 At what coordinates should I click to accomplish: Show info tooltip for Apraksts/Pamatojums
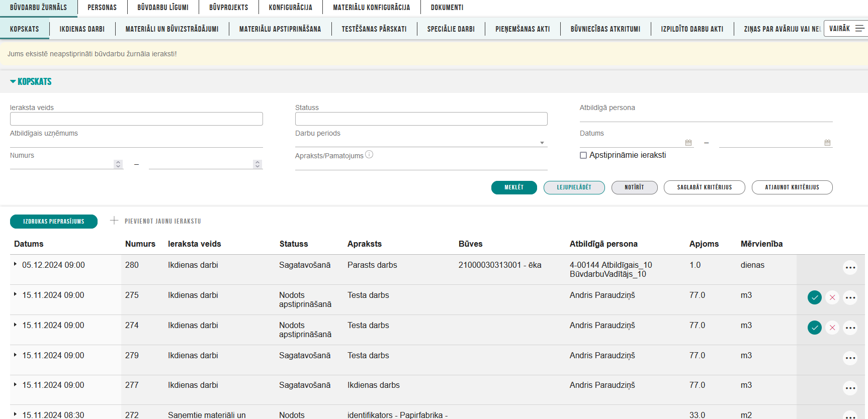pos(369,155)
